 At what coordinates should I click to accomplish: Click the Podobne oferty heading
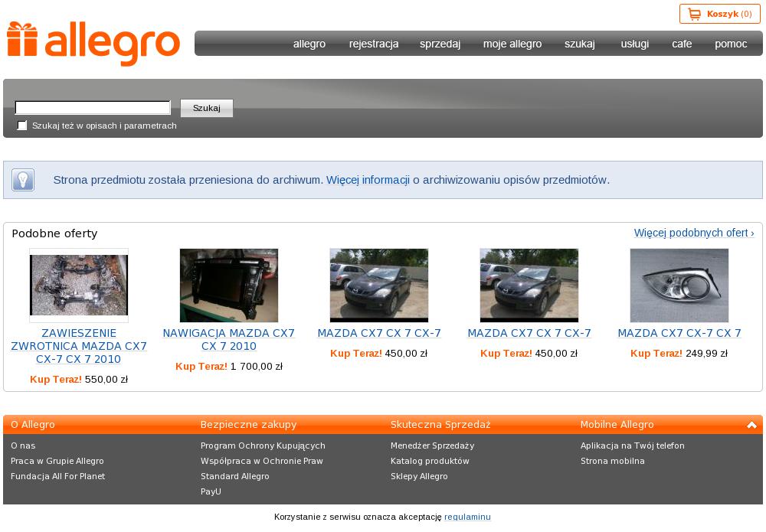click(x=54, y=233)
